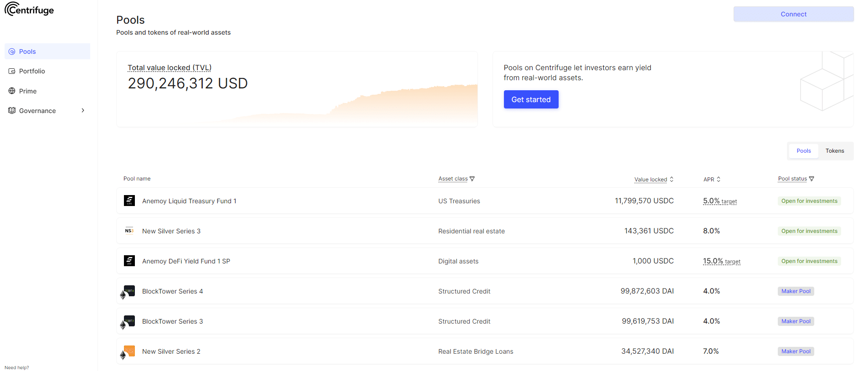Open BlockTower Series 4 pool
Image resolution: width=868 pixels, height=371 pixels.
coord(485,291)
